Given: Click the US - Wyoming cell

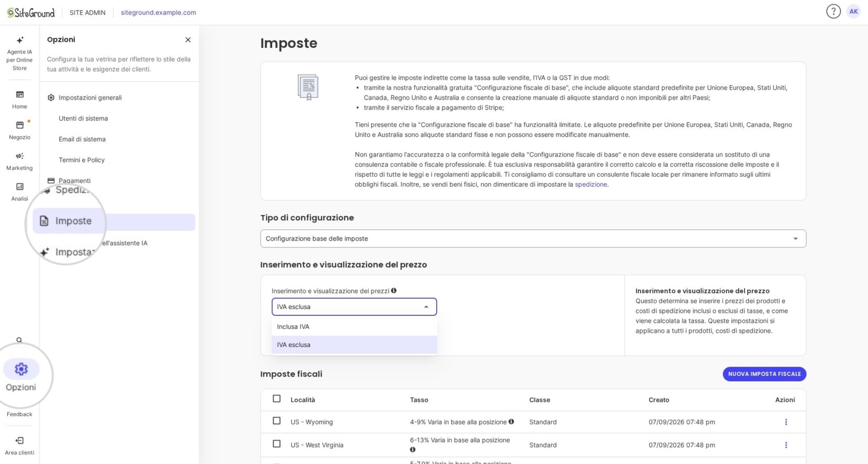Looking at the screenshot, I should 312,422.
